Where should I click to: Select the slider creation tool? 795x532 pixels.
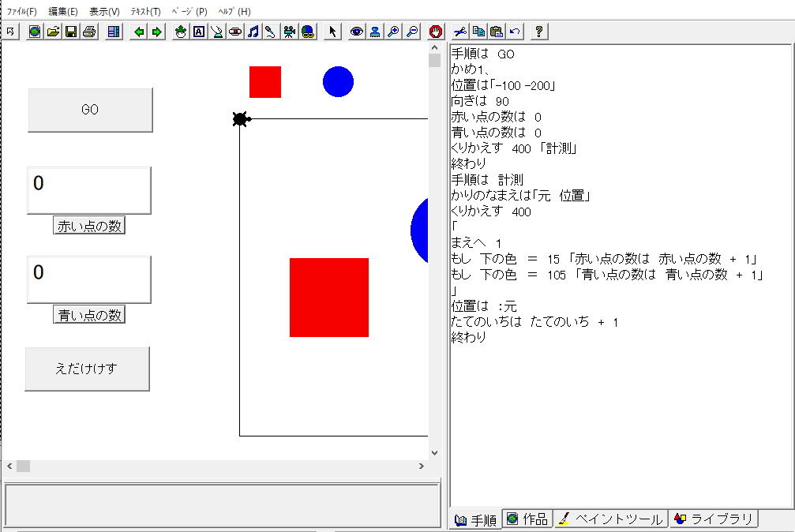[217, 32]
